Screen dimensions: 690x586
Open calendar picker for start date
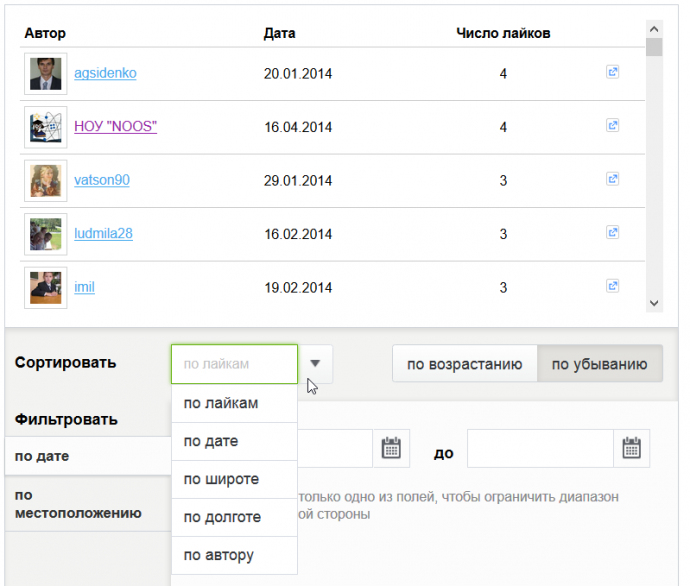[x=391, y=449]
